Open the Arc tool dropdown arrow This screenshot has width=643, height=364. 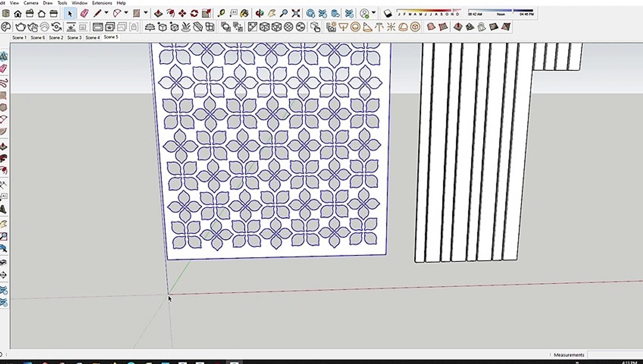pyautogui.click(x=126, y=13)
